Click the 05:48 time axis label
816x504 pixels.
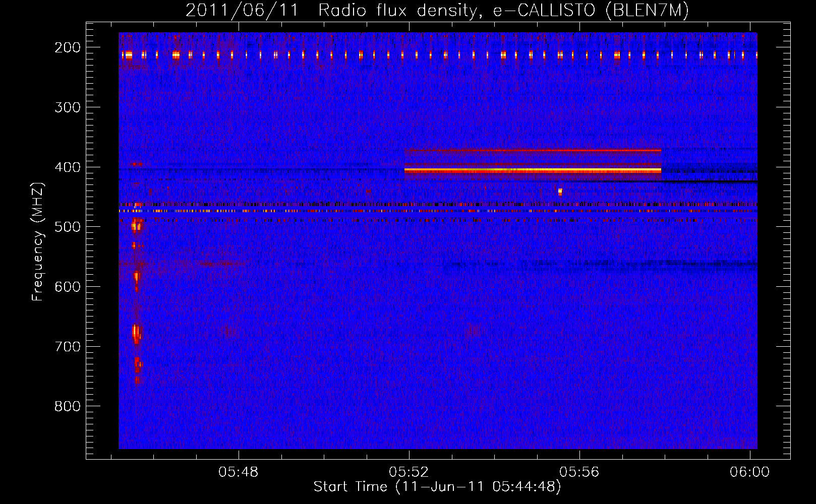239,472
